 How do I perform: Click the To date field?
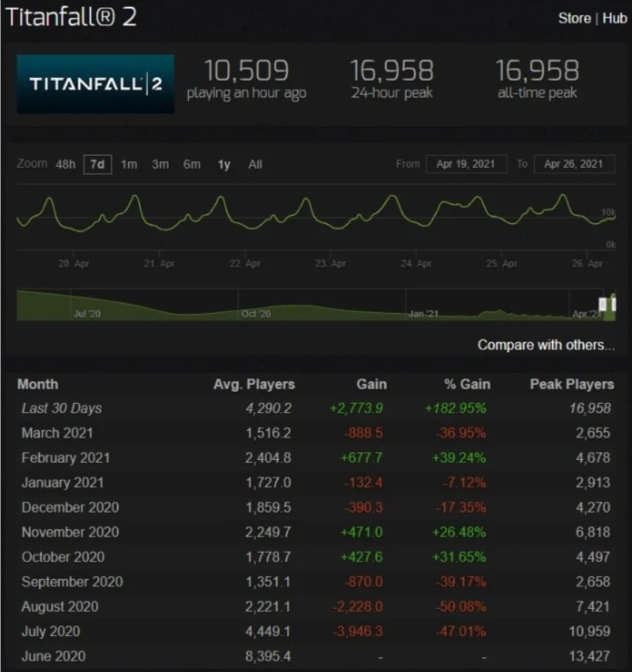pos(574,164)
